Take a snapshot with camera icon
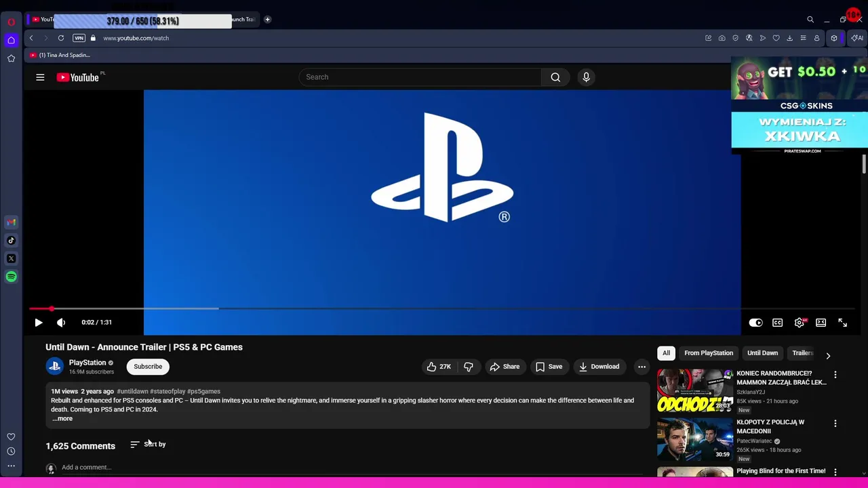This screenshot has height=488, width=868. pos(722,38)
